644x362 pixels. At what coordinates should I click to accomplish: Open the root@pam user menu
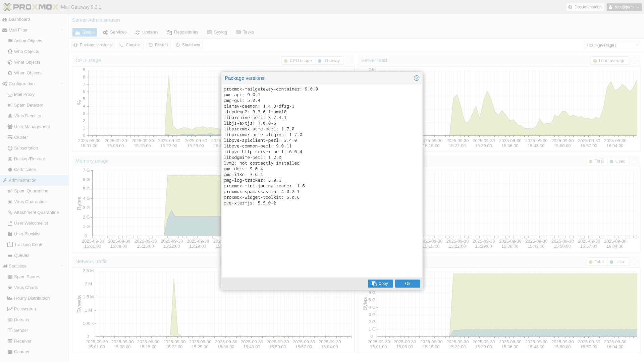click(624, 7)
